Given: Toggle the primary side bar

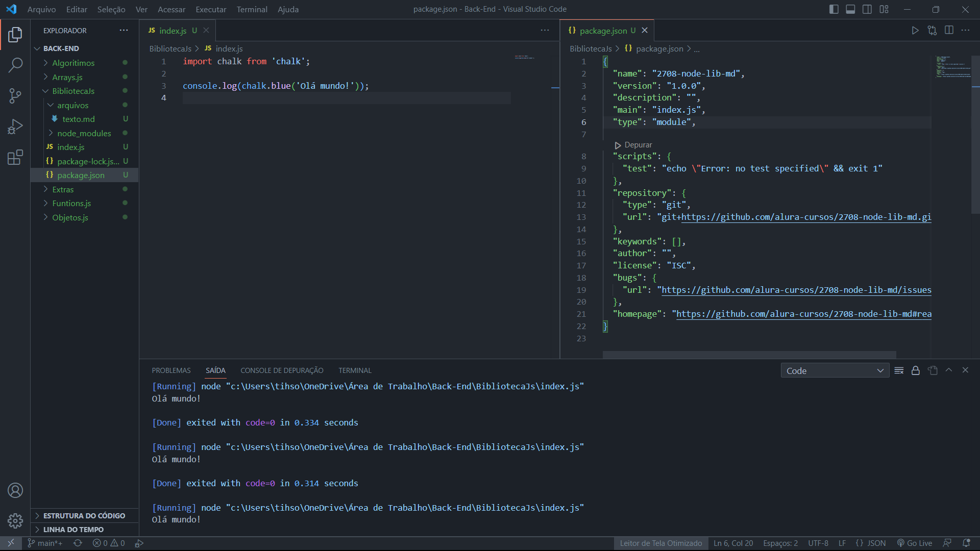Looking at the screenshot, I should click(834, 9).
